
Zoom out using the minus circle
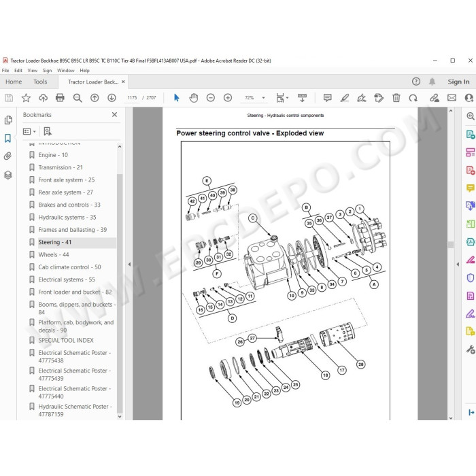coord(211,98)
